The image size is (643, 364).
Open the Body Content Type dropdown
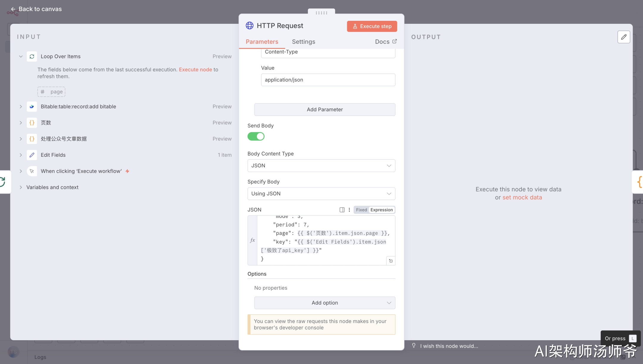pos(321,166)
